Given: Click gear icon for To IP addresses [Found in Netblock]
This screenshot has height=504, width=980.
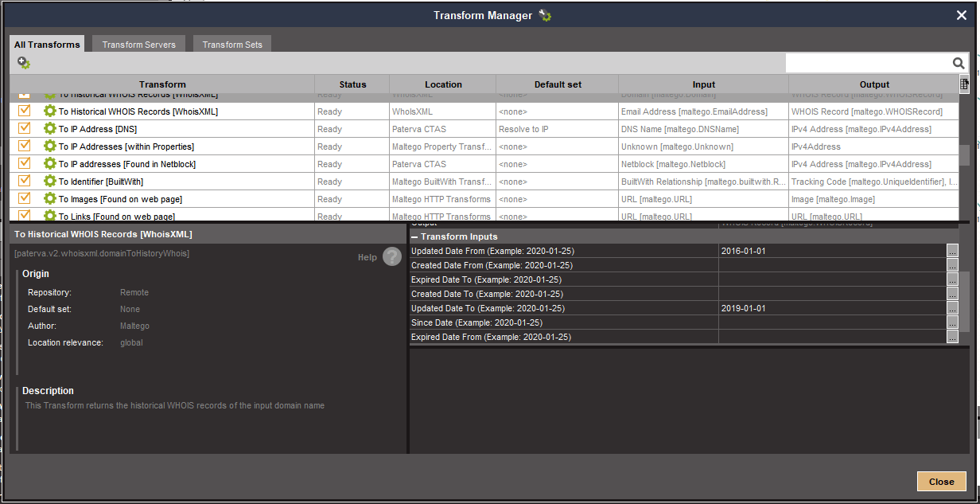Looking at the screenshot, I should coord(50,164).
